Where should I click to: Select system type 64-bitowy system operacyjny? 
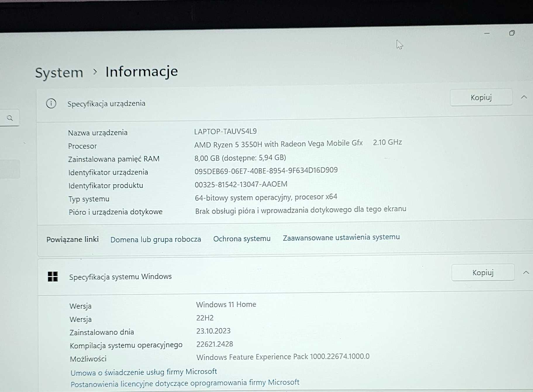[243, 198]
